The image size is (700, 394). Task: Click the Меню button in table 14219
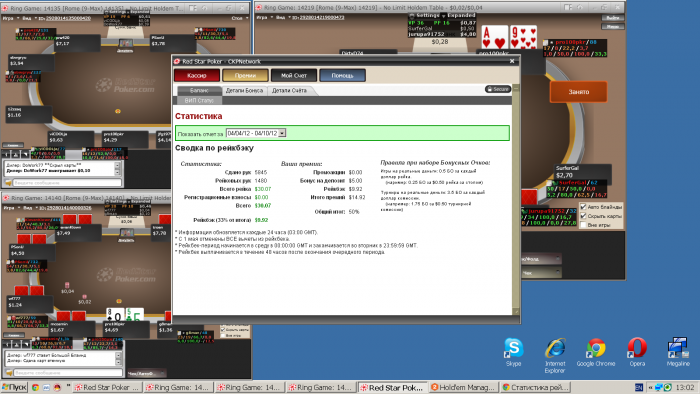tap(613, 26)
